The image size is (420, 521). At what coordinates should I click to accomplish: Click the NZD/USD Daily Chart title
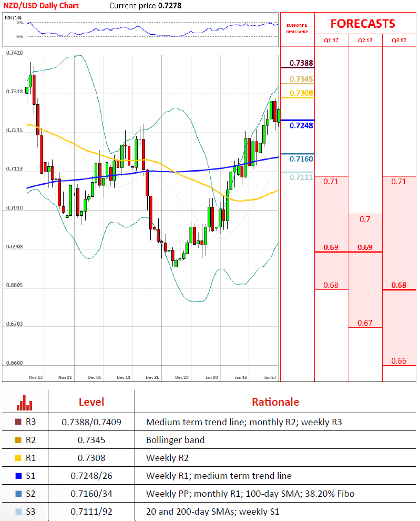pos(41,6)
